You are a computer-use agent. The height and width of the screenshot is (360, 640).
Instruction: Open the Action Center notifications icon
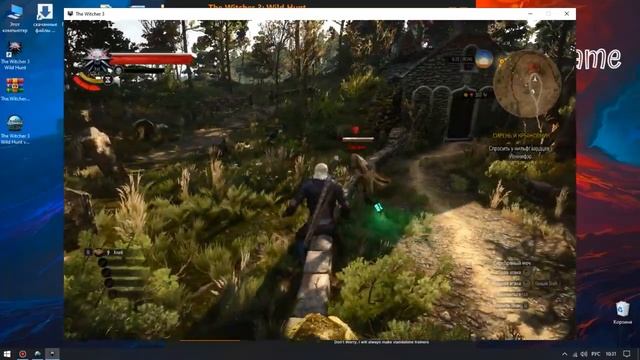[627, 354]
